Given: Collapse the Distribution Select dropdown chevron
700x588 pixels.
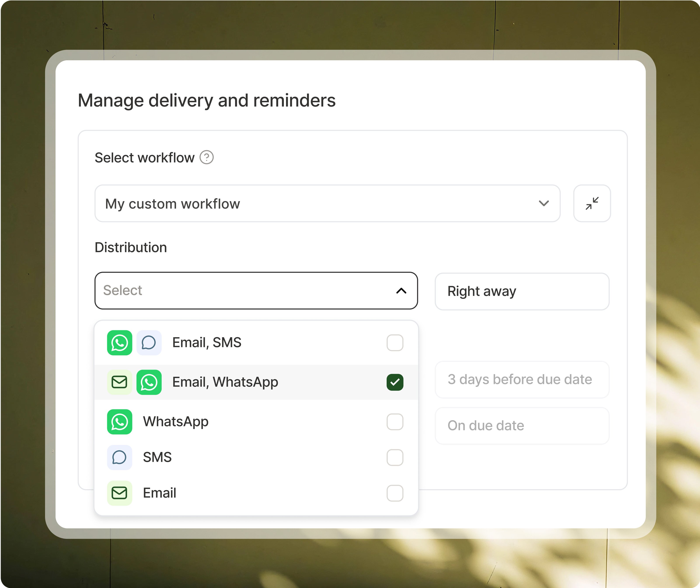Looking at the screenshot, I should point(401,291).
